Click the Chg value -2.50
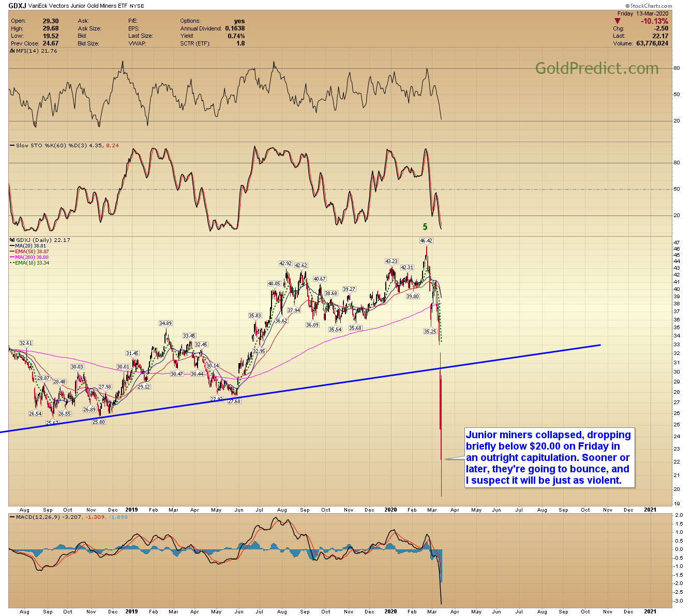This screenshot has height=616, width=693. pos(661,28)
